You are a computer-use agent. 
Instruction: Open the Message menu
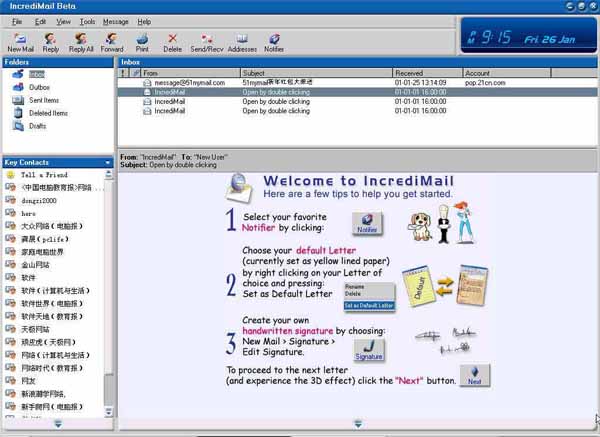(116, 22)
